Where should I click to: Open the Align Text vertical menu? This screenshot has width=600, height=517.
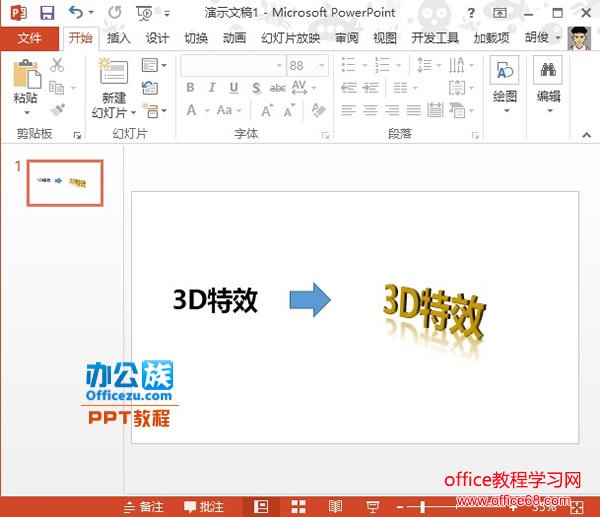[461, 88]
